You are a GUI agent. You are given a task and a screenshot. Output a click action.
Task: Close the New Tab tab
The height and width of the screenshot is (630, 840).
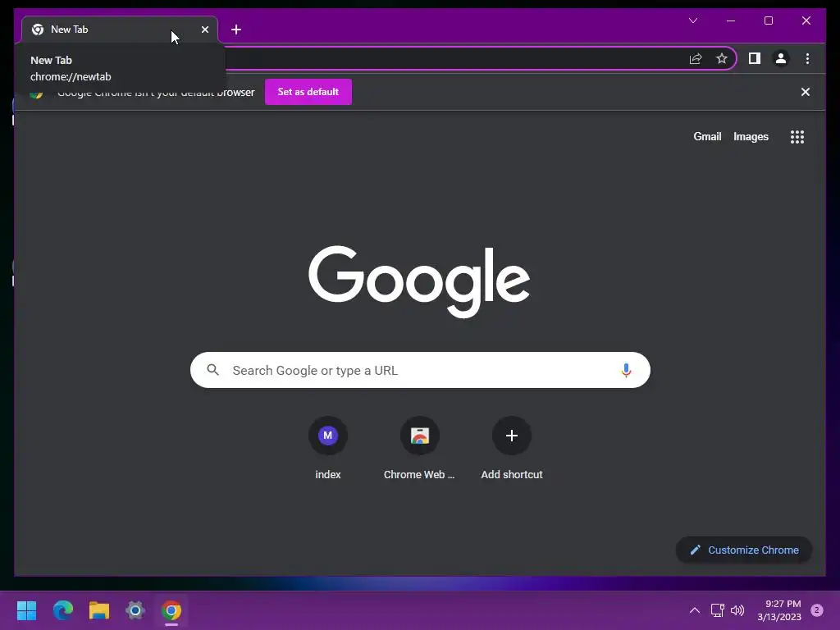(204, 30)
